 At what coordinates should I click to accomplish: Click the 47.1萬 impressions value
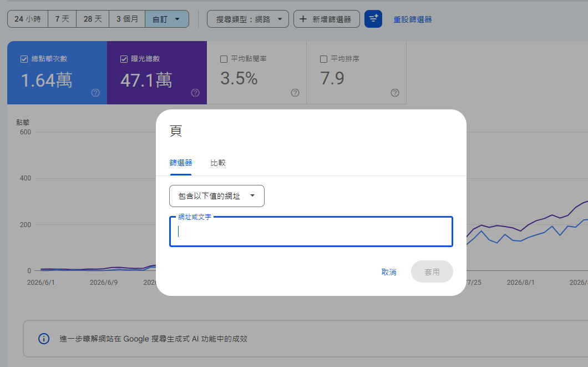tap(146, 81)
